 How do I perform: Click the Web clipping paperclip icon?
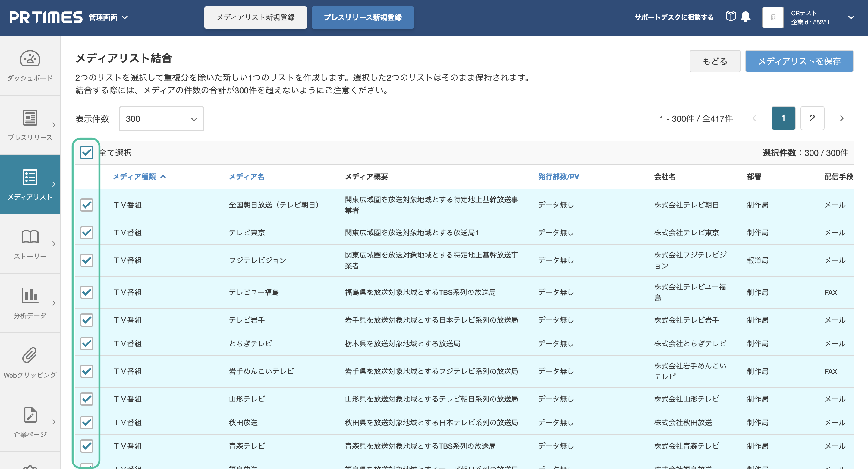coord(30,355)
